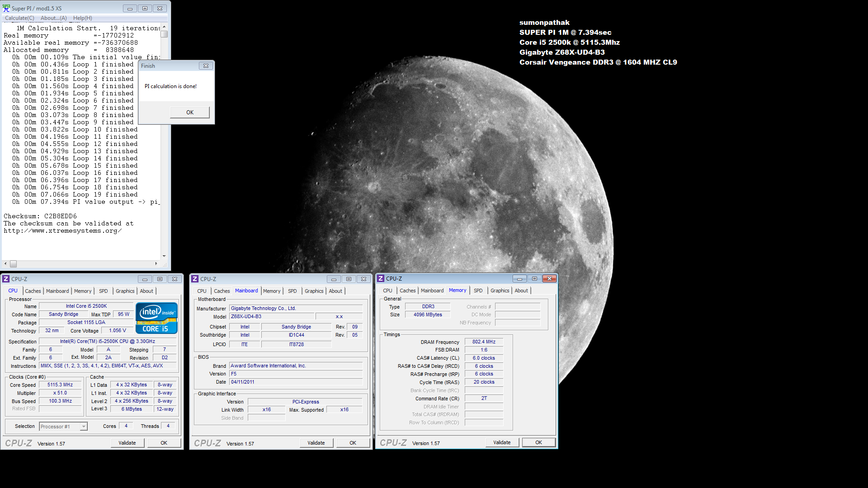Click Super PI horizontal scrollbar thumb
This screenshot has width=868, height=488.
point(13,264)
